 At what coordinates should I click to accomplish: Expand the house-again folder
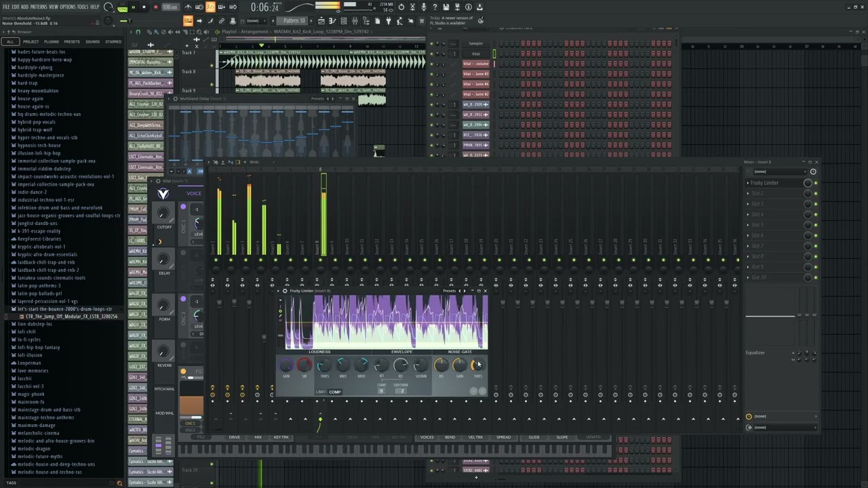pos(30,98)
